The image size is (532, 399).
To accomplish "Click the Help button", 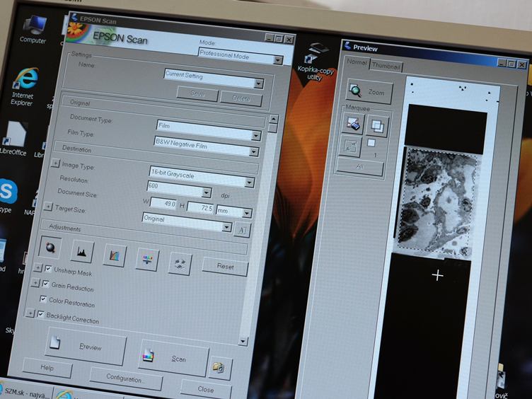I will pyautogui.click(x=47, y=367).
